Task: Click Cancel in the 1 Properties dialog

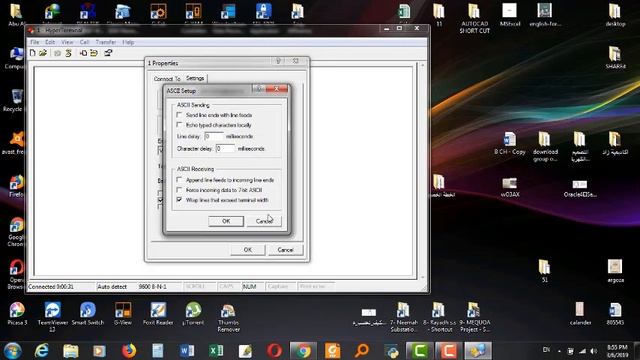Action: pos(285,250)
